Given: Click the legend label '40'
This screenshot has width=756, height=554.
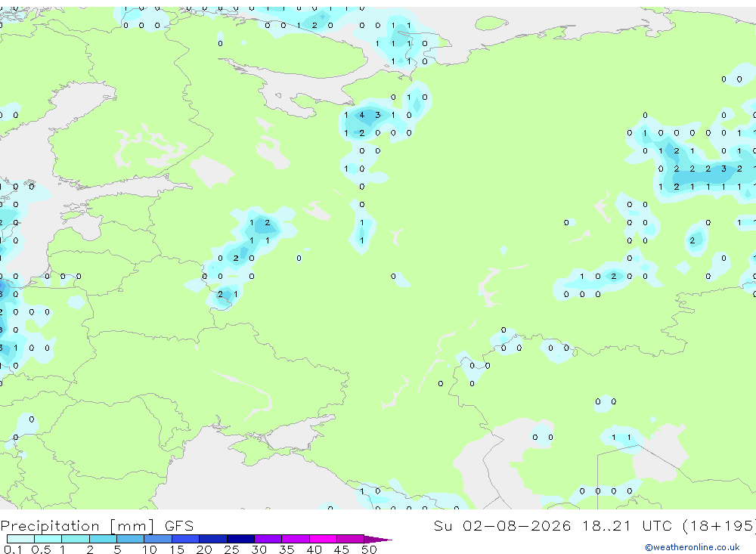Looking at the screenshot, I should [314, 549].
